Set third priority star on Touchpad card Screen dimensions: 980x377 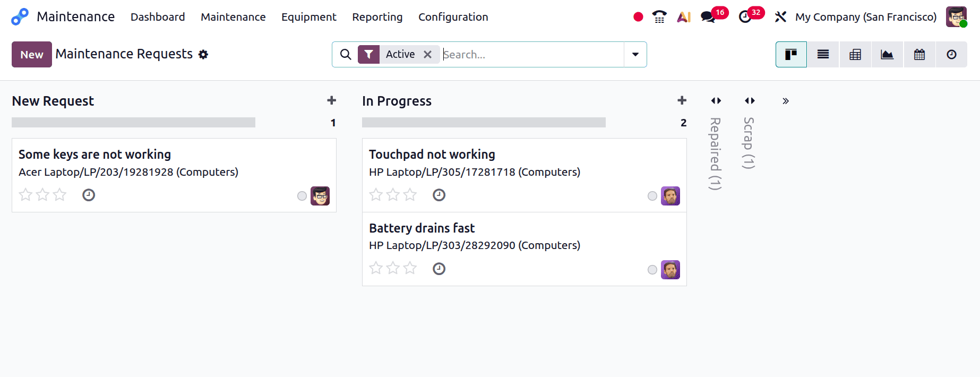coord(410,195)
